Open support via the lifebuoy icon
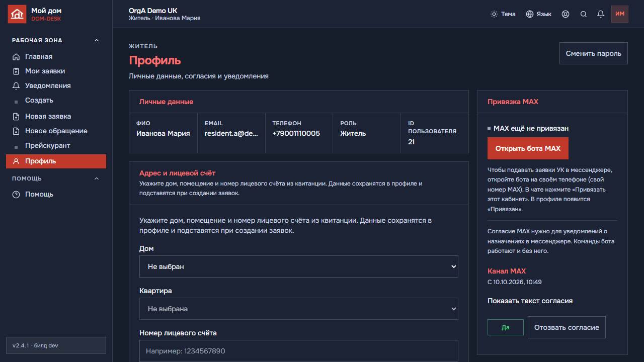The width and height of the screenshot is (644, 362). coord(566,14)
